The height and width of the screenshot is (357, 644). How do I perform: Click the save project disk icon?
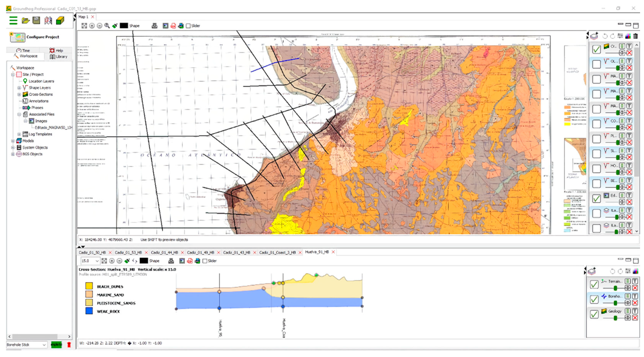(36, 20)
